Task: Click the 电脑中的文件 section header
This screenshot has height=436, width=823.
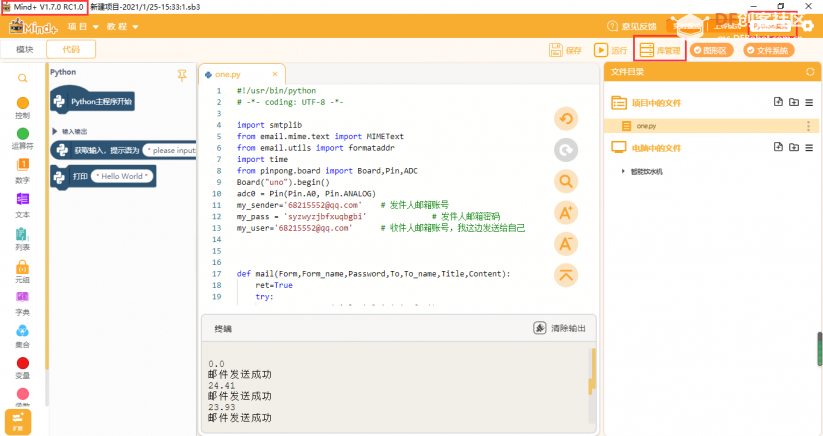Action: pos(656,148)
